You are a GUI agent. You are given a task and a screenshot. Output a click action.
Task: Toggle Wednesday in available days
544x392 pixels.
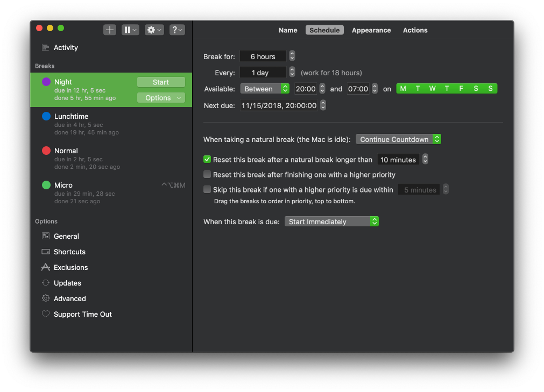point(432,89)
